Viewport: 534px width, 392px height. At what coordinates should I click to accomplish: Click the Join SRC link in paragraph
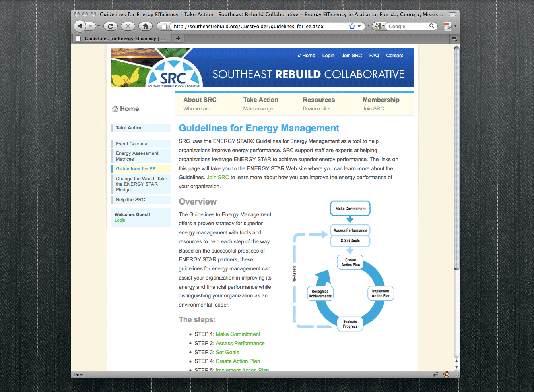pos(217,178)
